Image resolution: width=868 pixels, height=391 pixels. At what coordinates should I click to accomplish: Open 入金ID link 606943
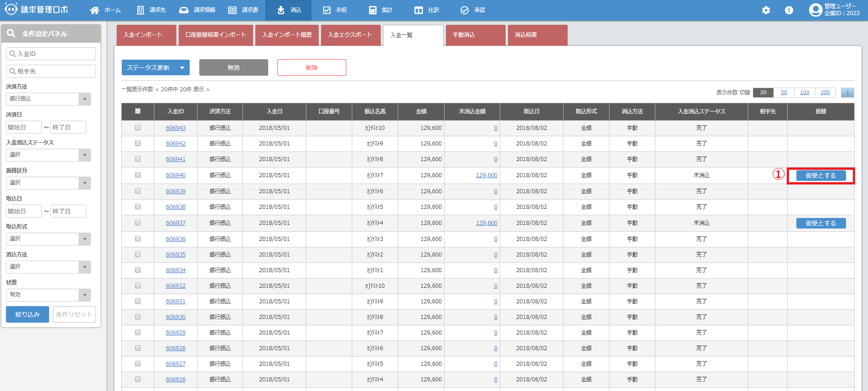click(x=176, y=128)
